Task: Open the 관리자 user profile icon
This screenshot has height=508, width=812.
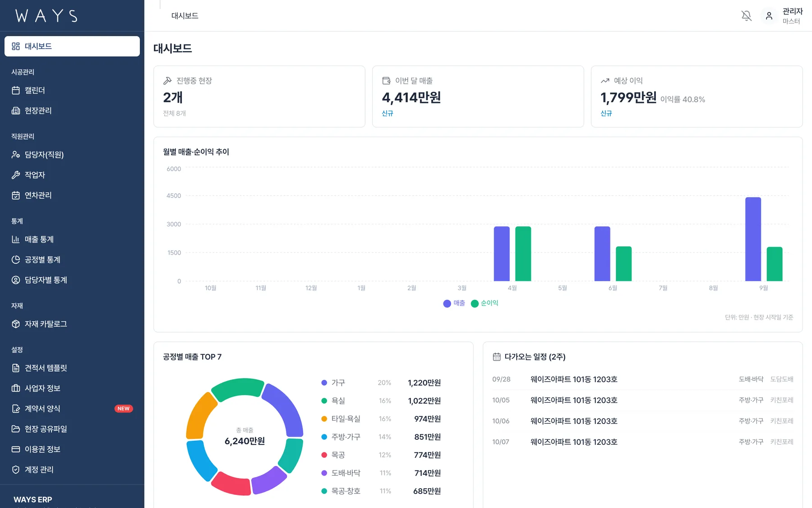Action: pyautogui.click(x=769, y=16)
